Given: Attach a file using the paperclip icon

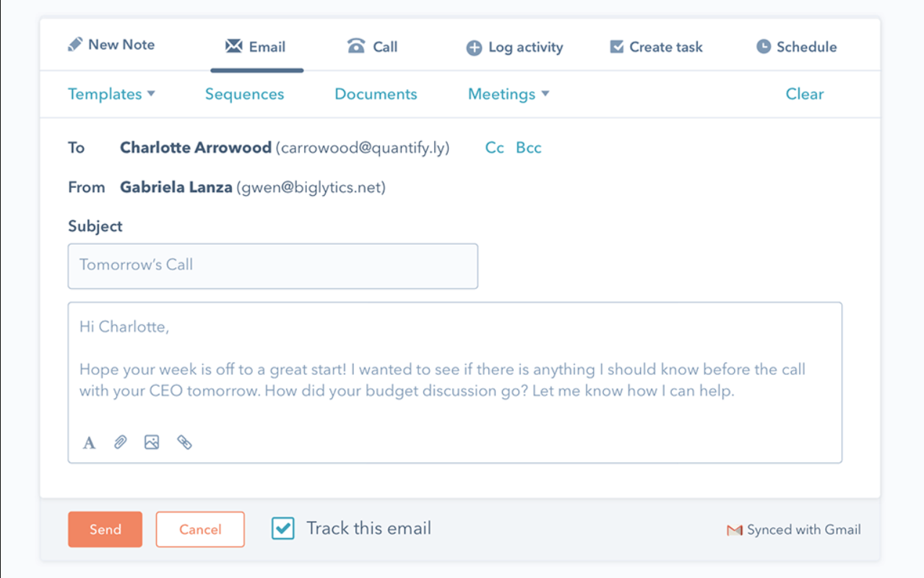Looking at the screenshot, I should 120,441.
